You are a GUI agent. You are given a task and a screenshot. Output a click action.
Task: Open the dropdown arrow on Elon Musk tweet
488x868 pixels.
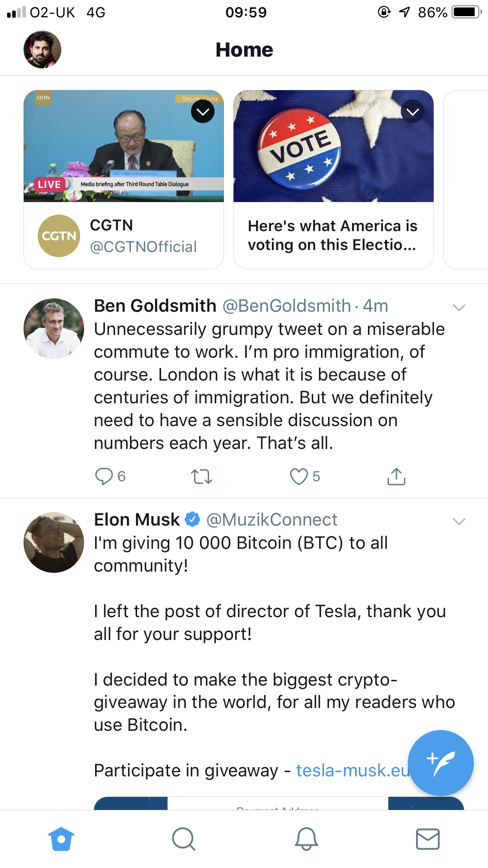(x=459, y=521)
